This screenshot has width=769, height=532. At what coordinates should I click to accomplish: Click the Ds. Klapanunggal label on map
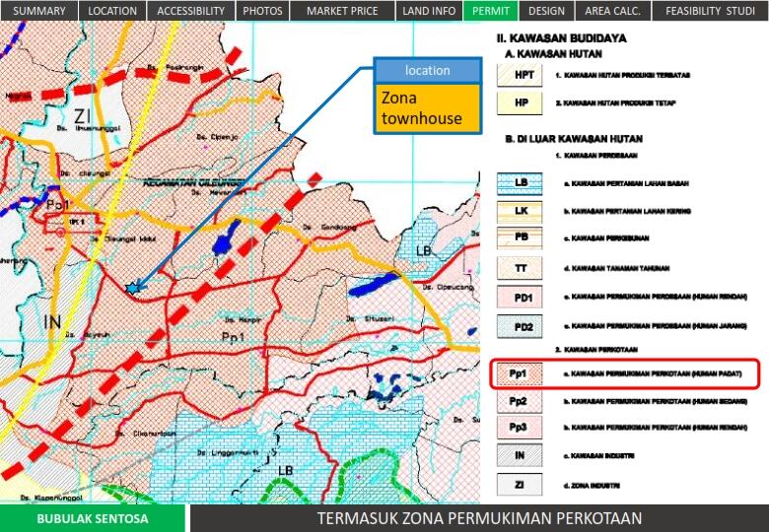coord(51,499)
